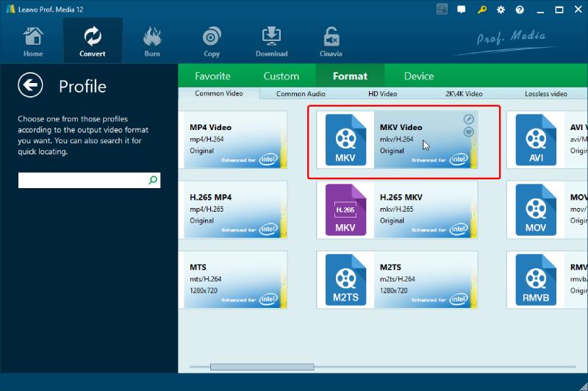Select the Common Video subtab
The height and width of the screenshot is (391, 588).
click(219, 93)
